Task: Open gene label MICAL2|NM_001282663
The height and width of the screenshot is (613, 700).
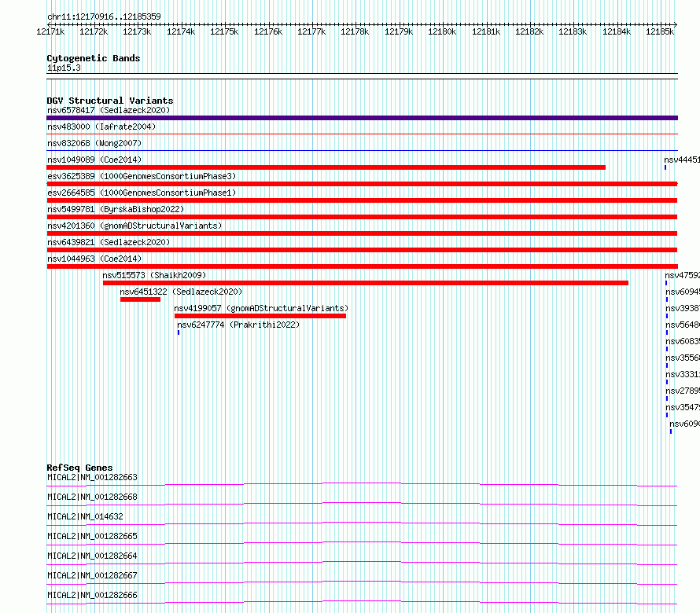Action: pos(92,477)
